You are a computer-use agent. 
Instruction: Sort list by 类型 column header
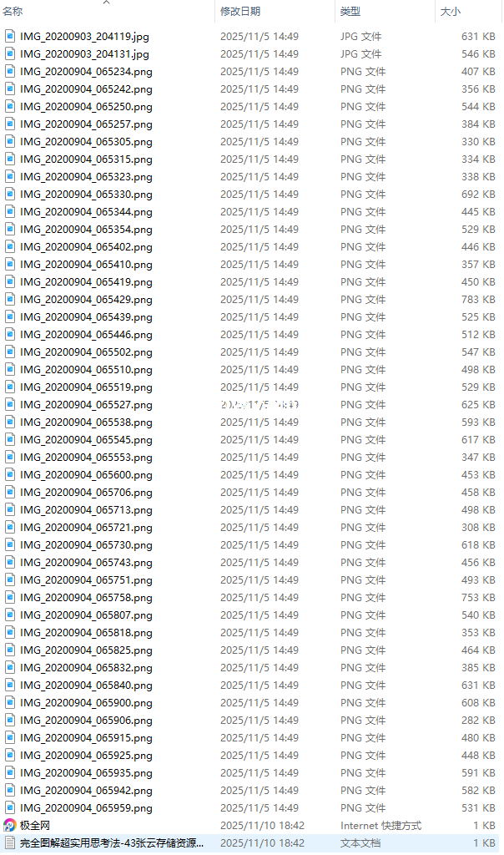point(350,12)
